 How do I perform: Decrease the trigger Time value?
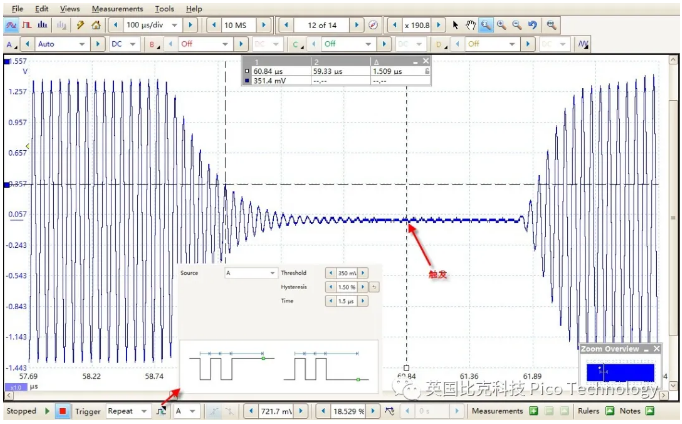pos(330,300)
